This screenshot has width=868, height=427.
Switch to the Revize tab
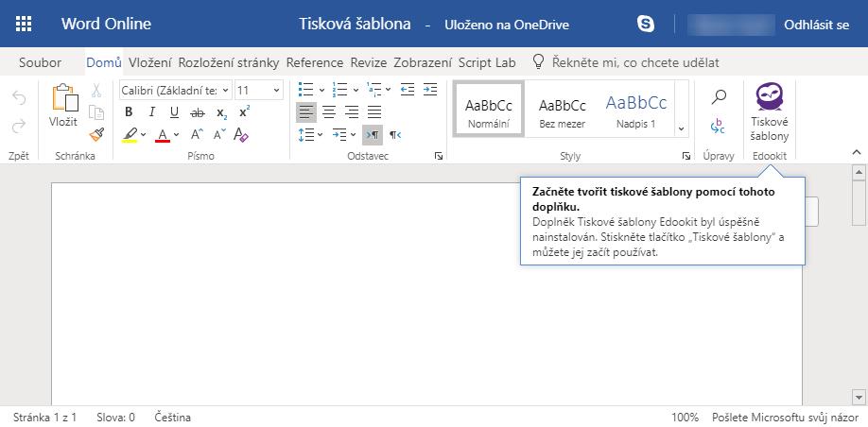click(368, 62)
